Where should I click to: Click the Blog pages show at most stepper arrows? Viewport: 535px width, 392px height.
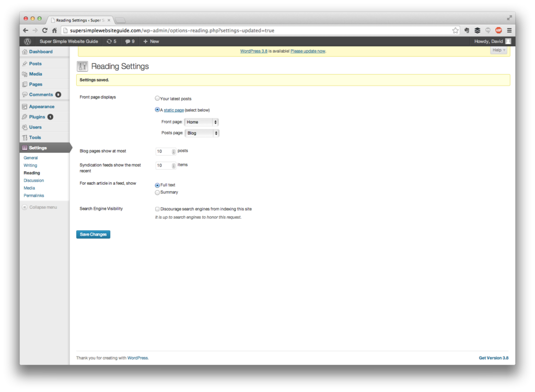(173, 152)
